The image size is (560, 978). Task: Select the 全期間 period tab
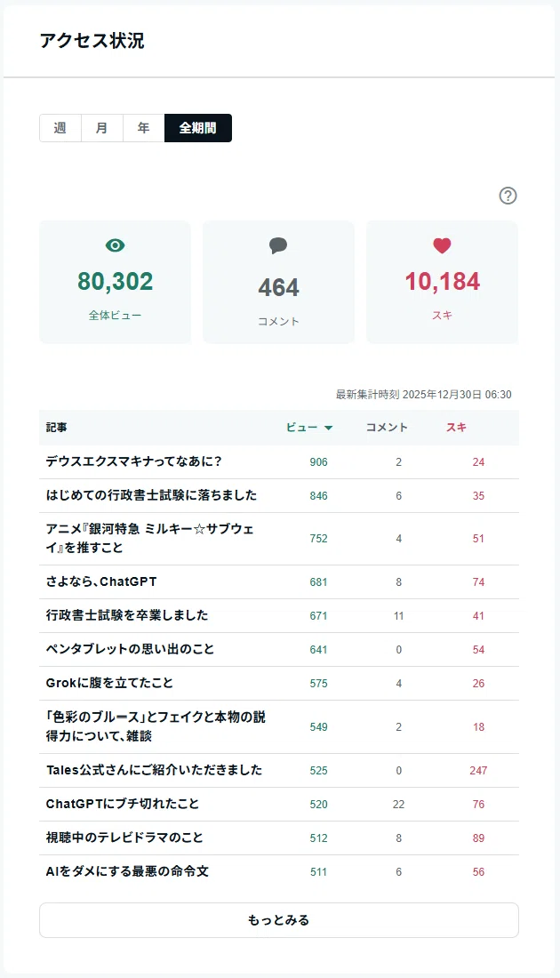(197, 128)
